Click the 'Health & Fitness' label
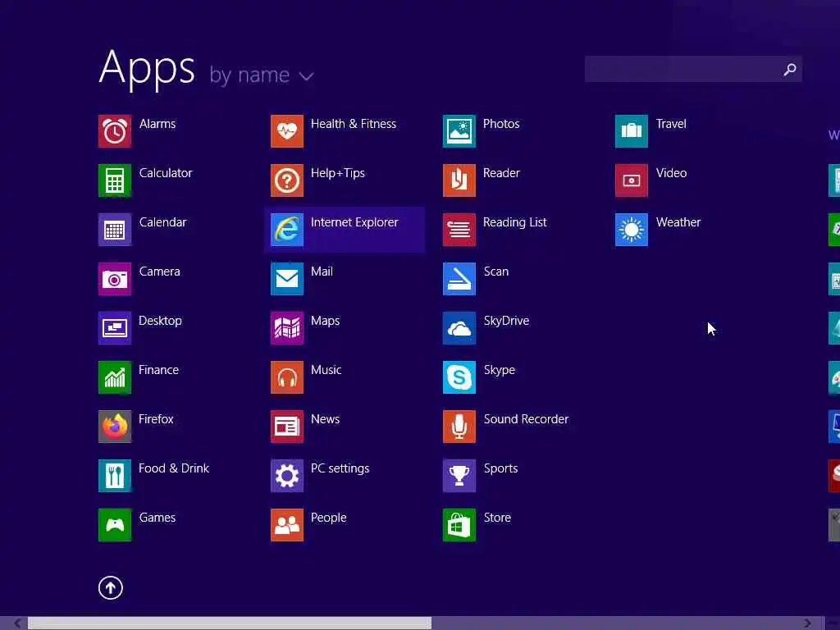This screenshot has height=630, width=840. pos(353,124)
